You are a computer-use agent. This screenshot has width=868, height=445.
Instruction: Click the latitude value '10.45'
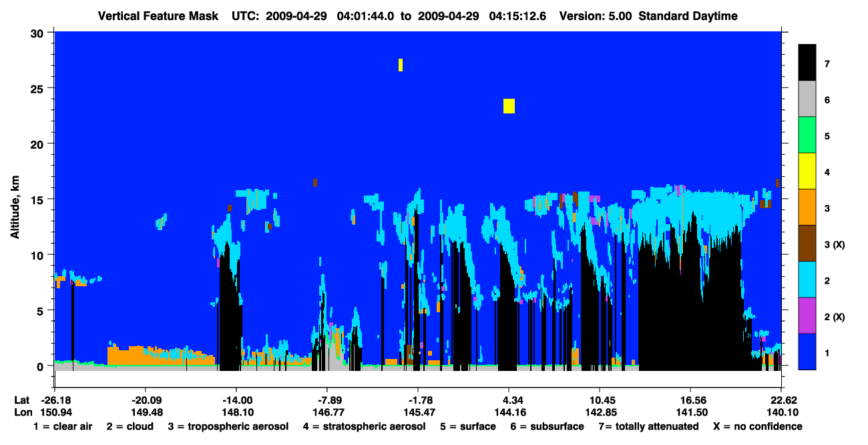600,400
